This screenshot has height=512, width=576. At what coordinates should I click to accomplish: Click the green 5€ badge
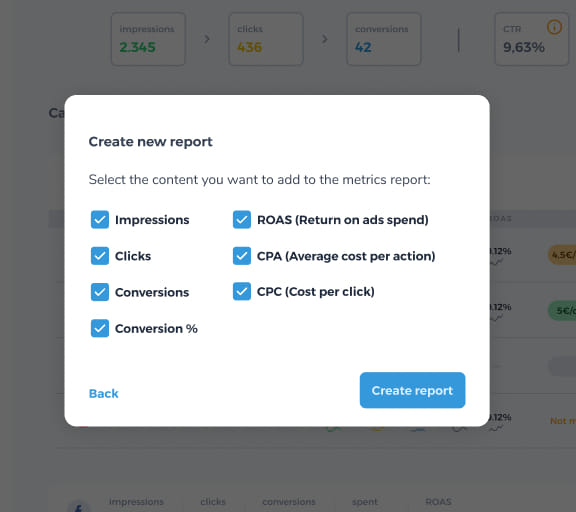[x=562, y=311]
